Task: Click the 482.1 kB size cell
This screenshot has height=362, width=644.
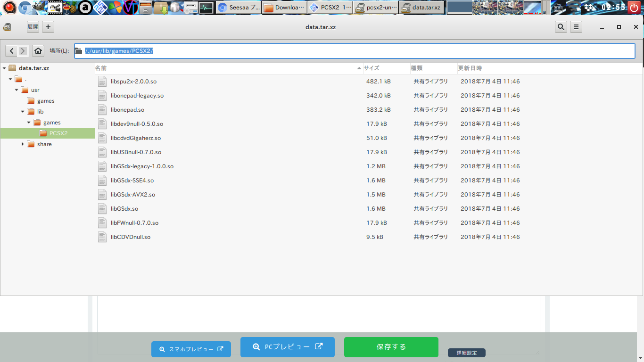Action: point(379,82)
